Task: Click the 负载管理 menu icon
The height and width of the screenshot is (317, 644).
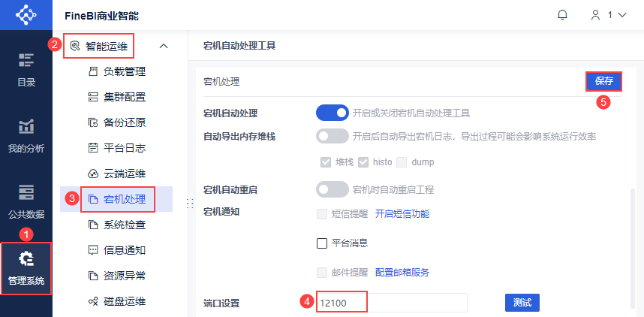Action: pos(93,72)
